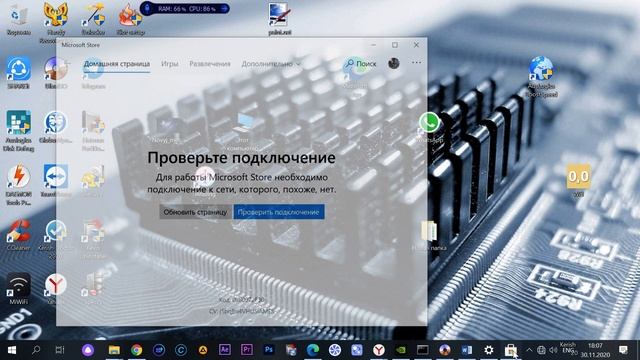This screenshot has width=640, height=360.
Task: Expand hidden system tray icons chevron
Action: click(x=529, y=350)
